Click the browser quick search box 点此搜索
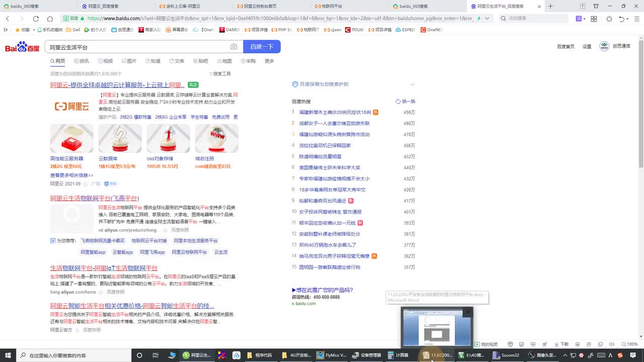The width and height of the screenshot is (644, 362). click(533, 19)
